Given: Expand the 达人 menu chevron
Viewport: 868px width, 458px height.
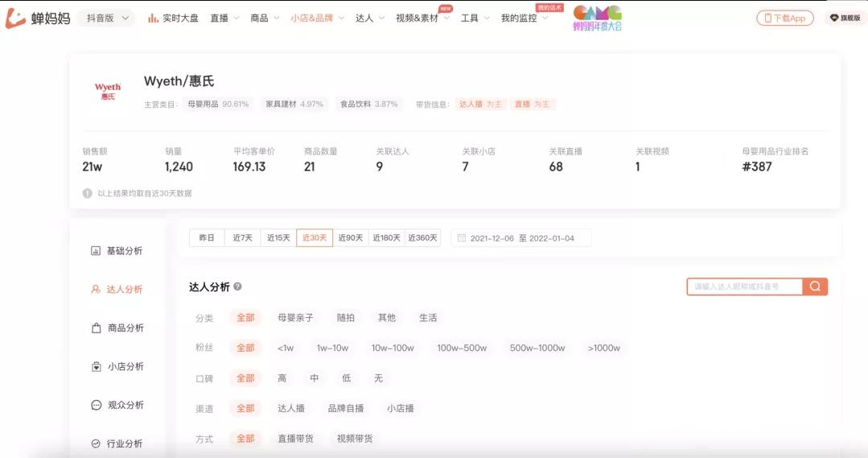Looking at the screenshot, I should pos(381,19).
